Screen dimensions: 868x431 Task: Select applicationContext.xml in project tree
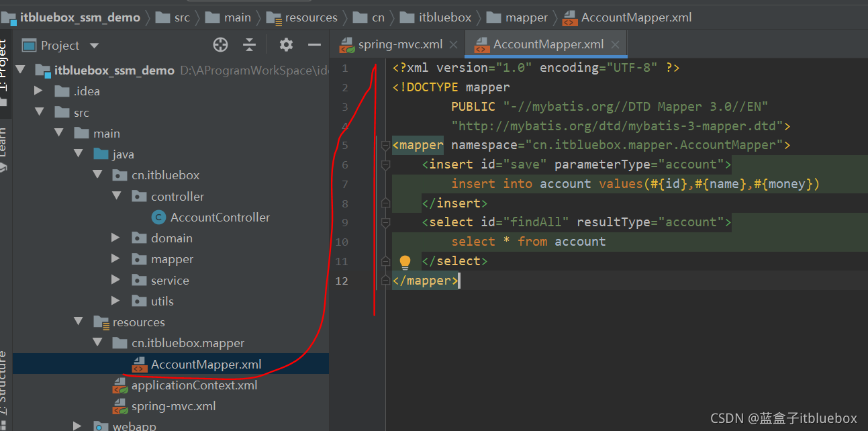pos(194,385)
